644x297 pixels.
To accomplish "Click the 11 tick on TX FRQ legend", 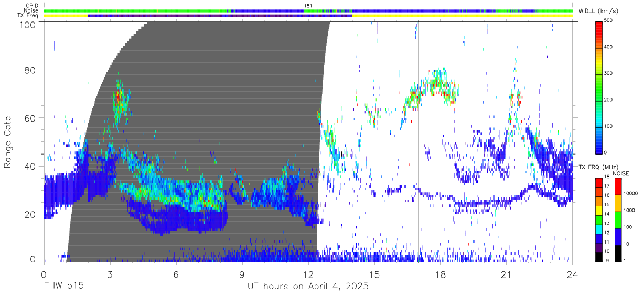I will (607, 243).
